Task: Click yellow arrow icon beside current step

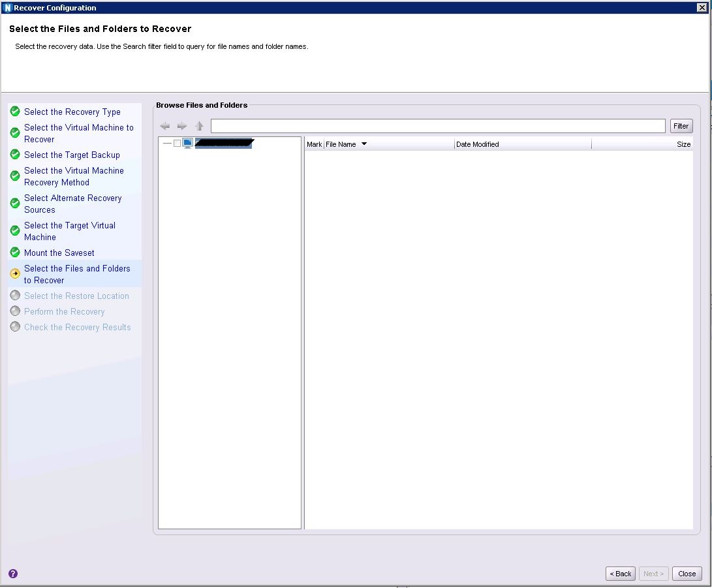Action: pos(15,273)
